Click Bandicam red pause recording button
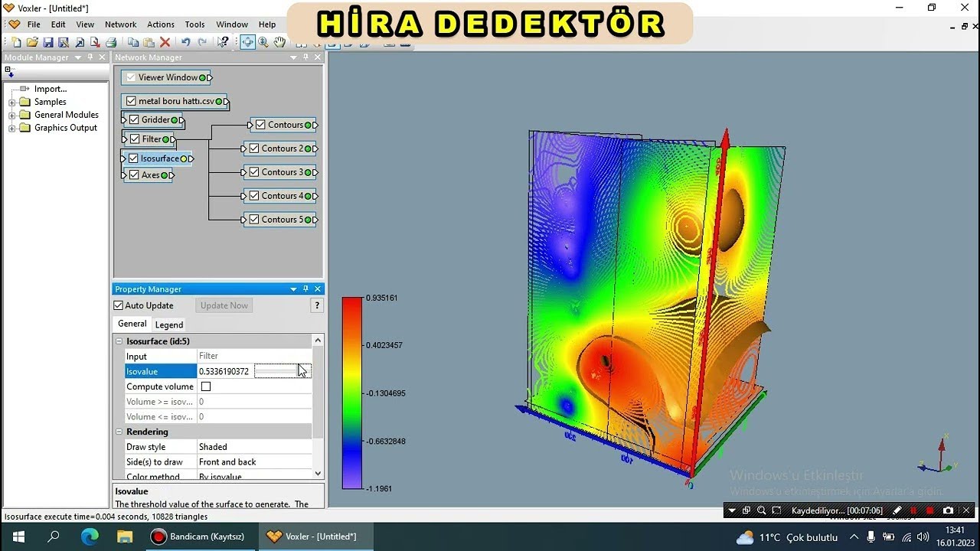This screenshot has width=980, height=551. point(913,510)
